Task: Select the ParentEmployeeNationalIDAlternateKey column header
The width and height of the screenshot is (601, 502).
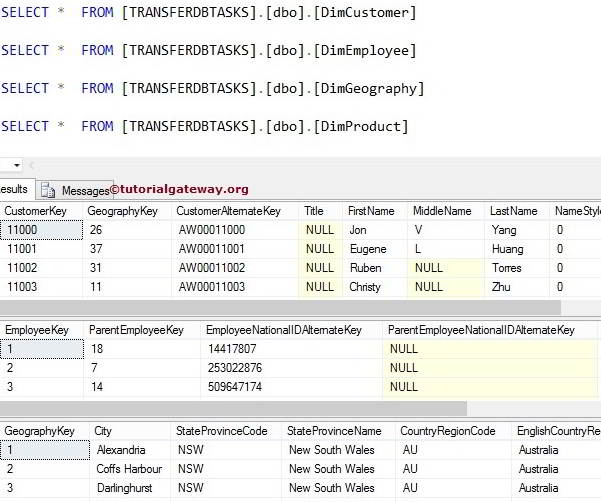Action: pos(490,330)
